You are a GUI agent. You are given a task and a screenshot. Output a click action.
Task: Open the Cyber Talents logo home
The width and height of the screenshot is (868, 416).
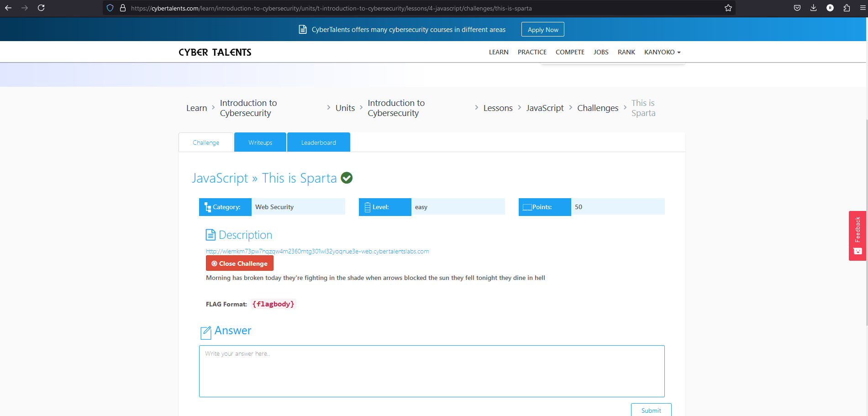(x=215, y=52)
